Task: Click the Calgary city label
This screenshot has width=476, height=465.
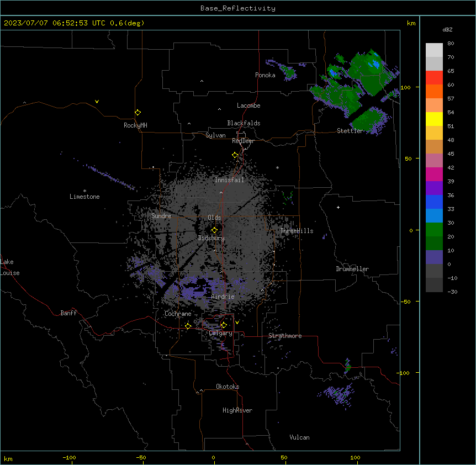Action: [220, 333]
